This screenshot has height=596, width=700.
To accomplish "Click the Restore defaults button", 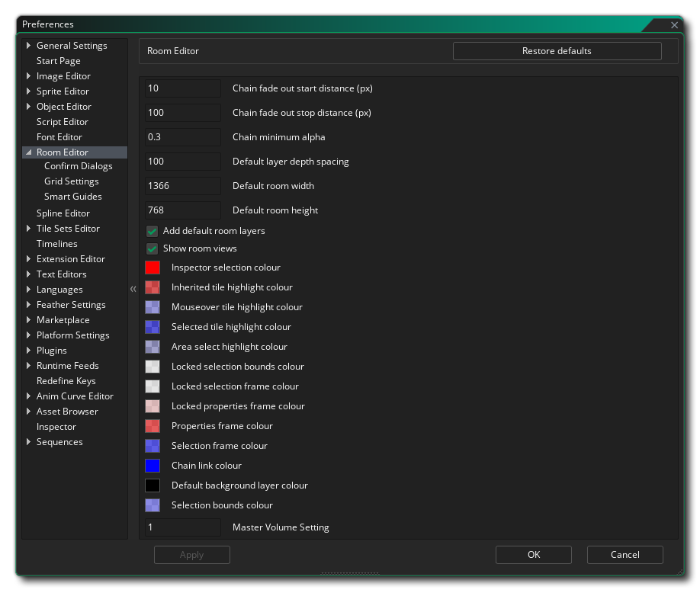I will point(557,51).
